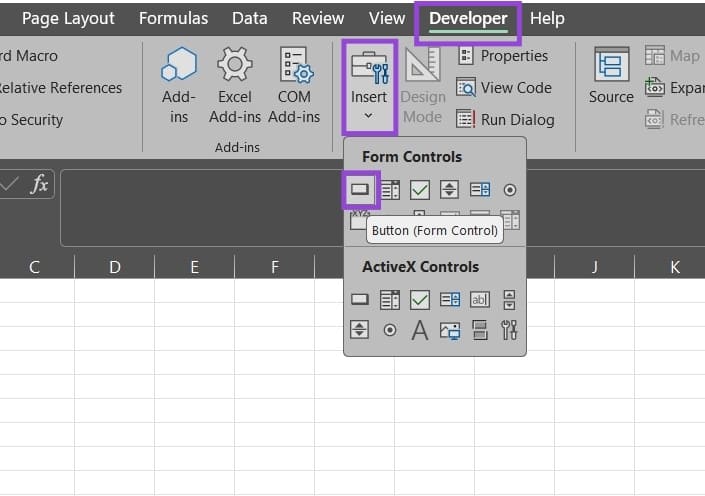Open the XML Source pane
705x496 pixels.
pyautogui.click(x=611, y=76)
